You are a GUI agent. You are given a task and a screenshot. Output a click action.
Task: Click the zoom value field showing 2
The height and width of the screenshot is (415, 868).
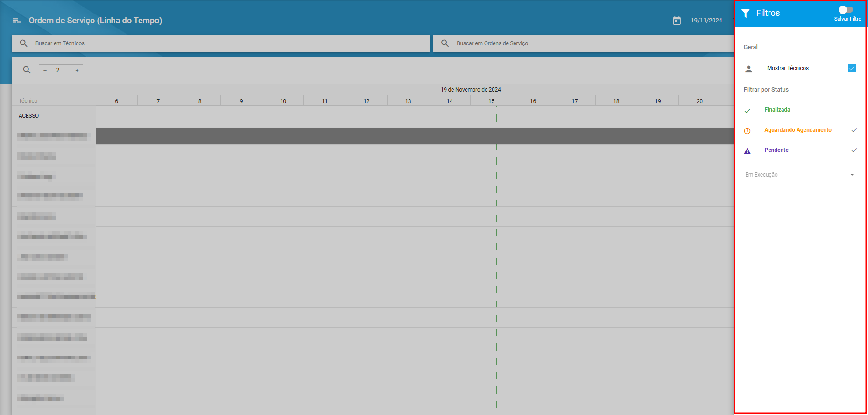61,70
